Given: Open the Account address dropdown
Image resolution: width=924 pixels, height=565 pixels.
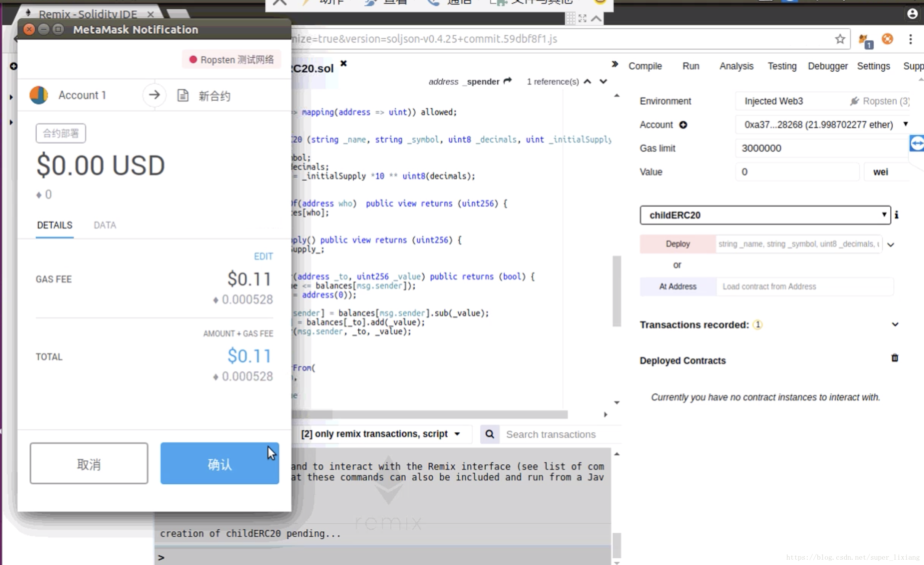Looking at the screenshot, I should pos(822,125).
